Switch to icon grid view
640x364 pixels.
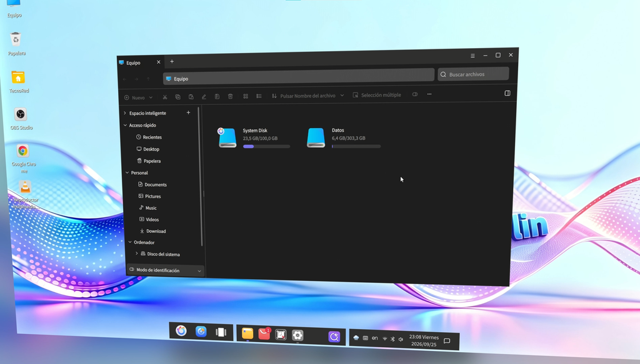pyautogui.click(x=246, y=96)
